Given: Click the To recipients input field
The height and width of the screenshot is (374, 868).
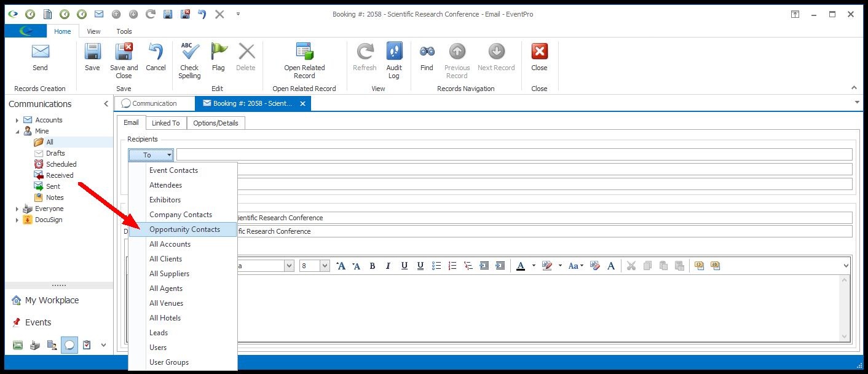Looking at the screenshot, I should click(x=514, y=154).
